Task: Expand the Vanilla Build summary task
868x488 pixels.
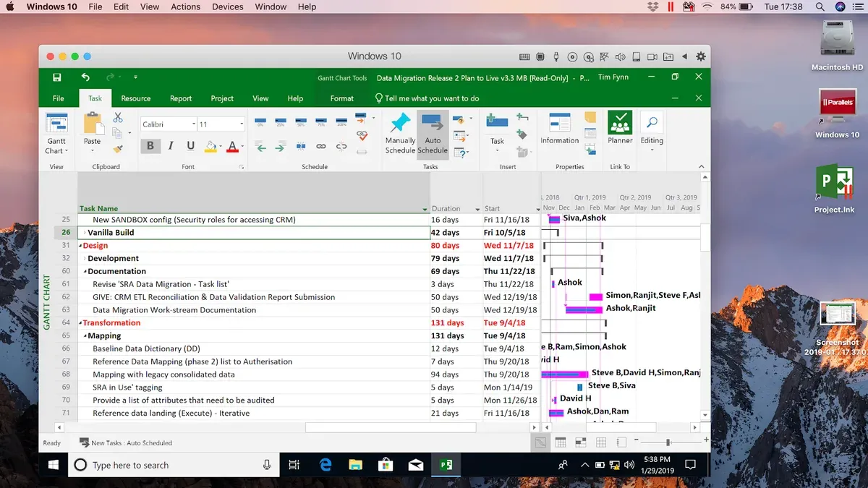Action: (x=85, y=233)
